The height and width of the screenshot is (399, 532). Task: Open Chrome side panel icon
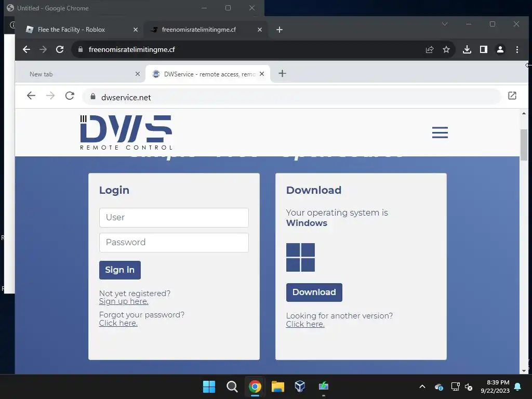[x=484, y=49]
